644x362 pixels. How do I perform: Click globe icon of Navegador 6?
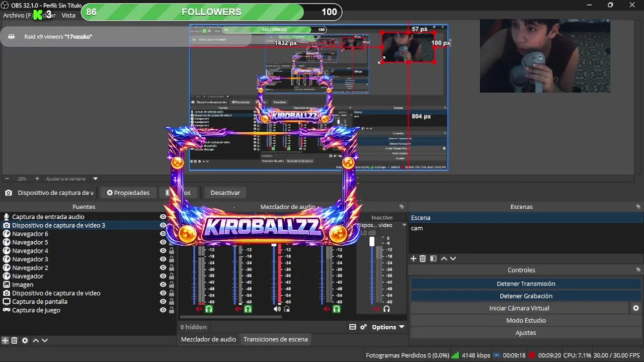[x=7, y=234]
